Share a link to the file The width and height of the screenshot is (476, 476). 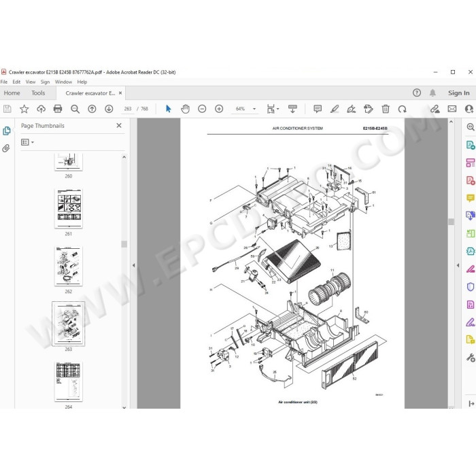[435, 109]
